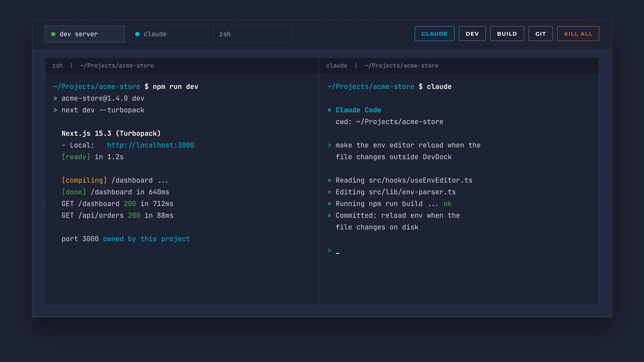The image size is (644, 362).
Task: Click the green [done] status tag
Action: tap(74, 192)
